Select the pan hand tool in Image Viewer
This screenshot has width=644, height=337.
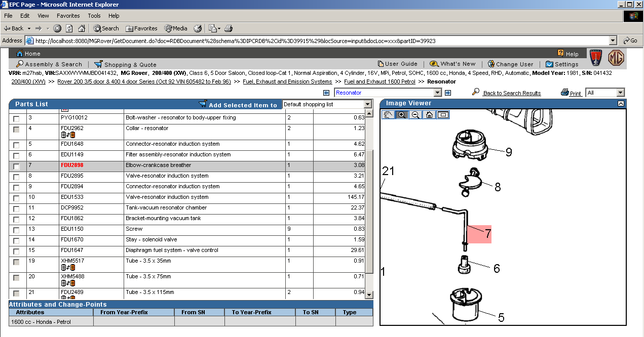389,114
